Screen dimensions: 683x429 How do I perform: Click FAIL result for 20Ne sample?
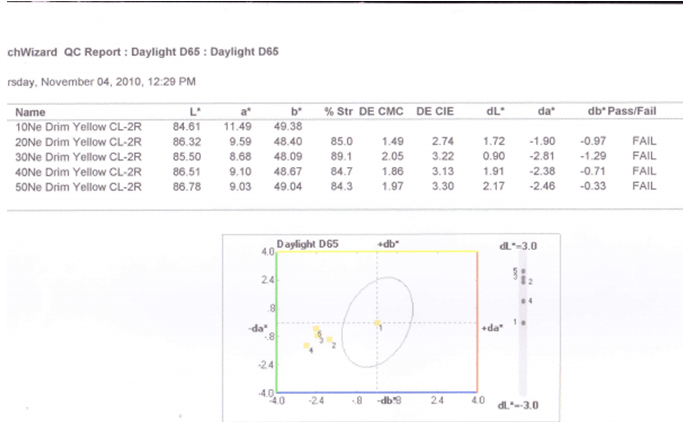point(643,142)
